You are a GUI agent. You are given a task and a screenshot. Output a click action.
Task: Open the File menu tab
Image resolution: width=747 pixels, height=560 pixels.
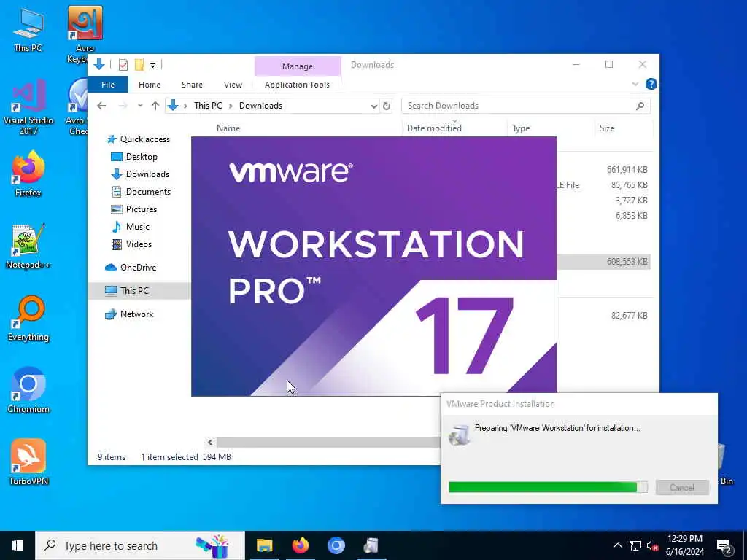point(108,85)
